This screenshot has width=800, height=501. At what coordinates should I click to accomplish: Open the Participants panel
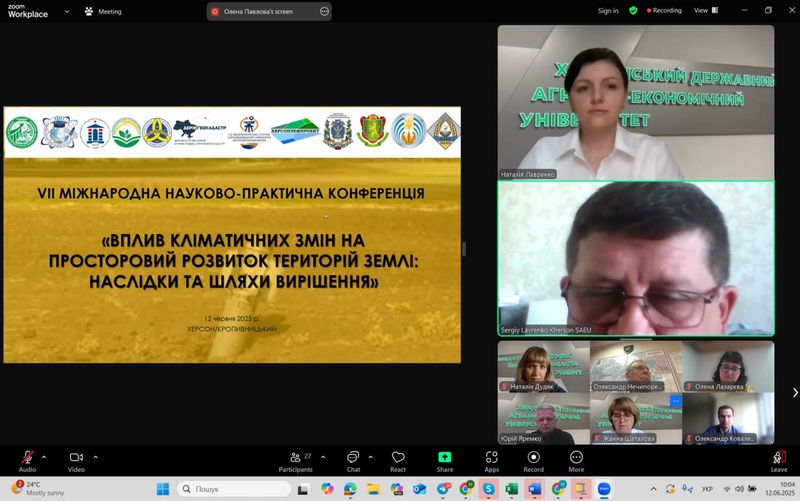295,459
